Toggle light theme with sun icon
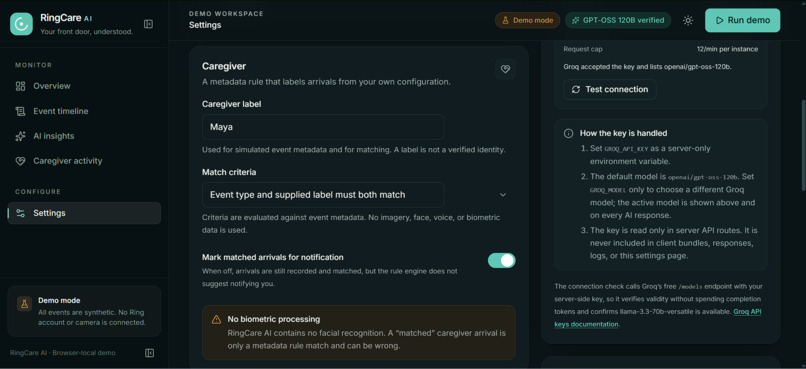 (688, 21)
